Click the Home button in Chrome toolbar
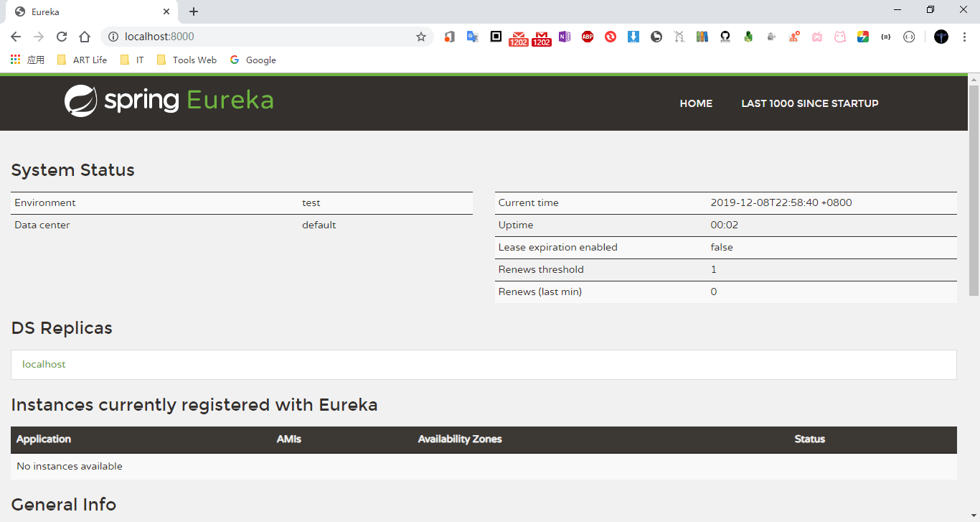The width and height of the screenshot is (980, 522). (x=85, y=37)
